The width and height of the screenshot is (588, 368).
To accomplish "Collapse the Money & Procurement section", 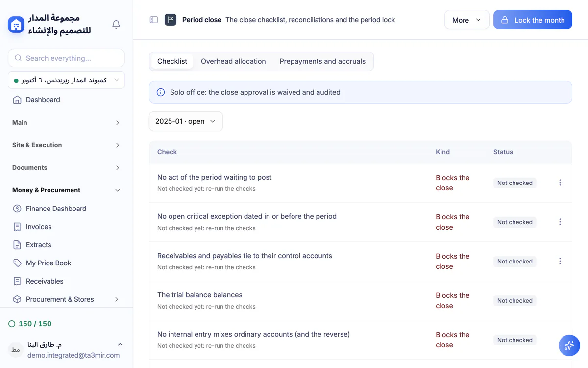I will [x=66, y=190].
